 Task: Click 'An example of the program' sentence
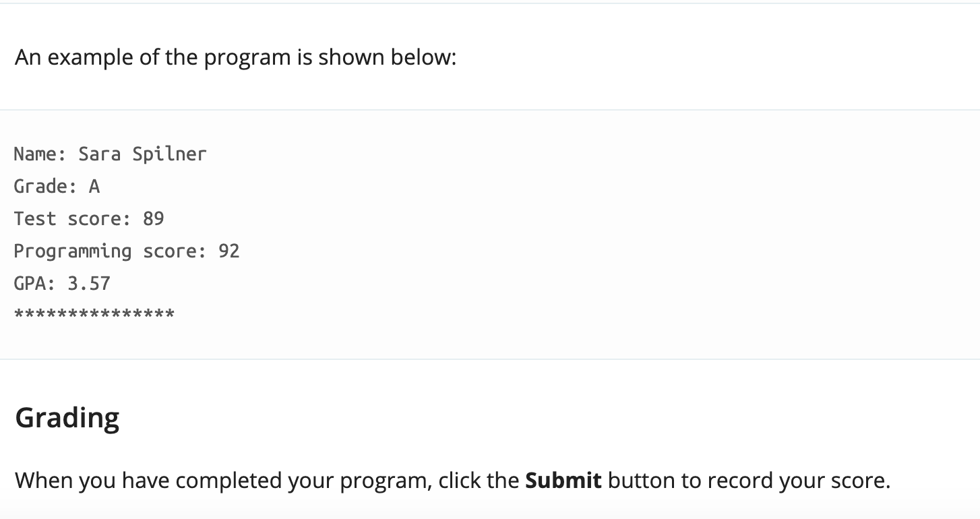pyautogui.click(x=236, y=57)
